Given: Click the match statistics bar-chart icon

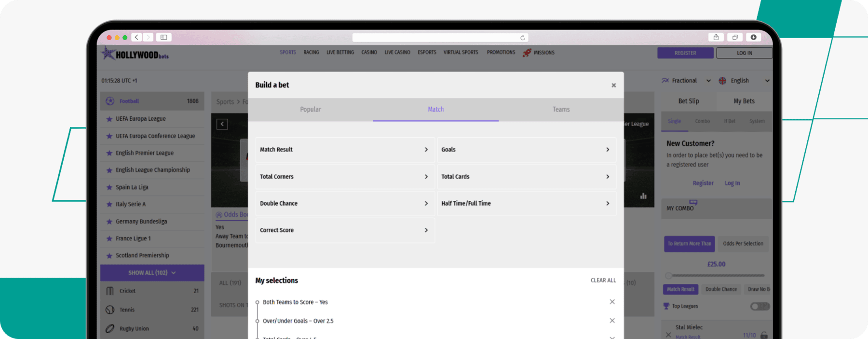Looking at the screenshot, I should 643,196.
